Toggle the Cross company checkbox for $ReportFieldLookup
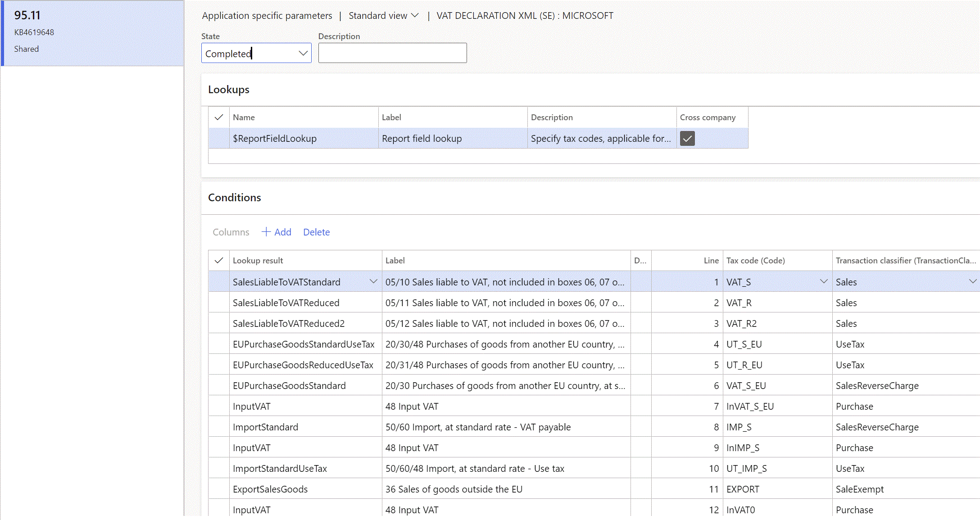This screenshot has width=980, height=520. click(687, 139)
